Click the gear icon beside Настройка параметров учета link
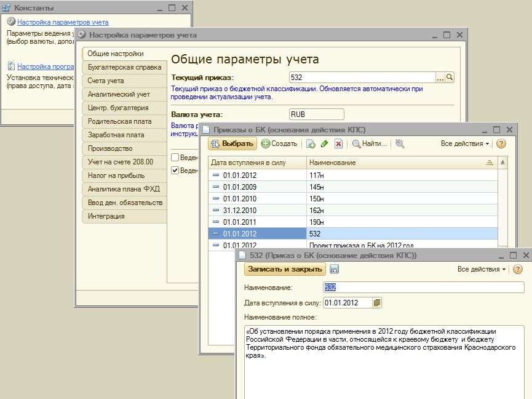The width and height of the screenshot is (532, 399). click(x=11, y=22)
